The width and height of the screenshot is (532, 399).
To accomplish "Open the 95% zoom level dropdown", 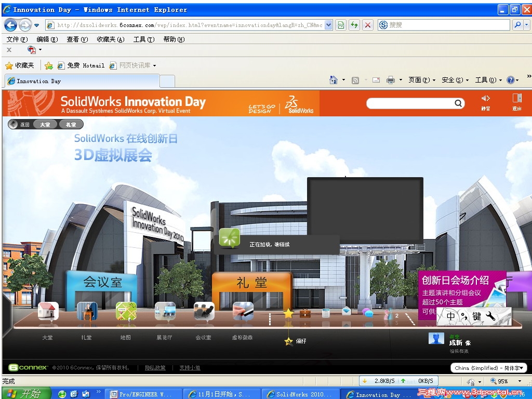I will (x=520, y=381).
